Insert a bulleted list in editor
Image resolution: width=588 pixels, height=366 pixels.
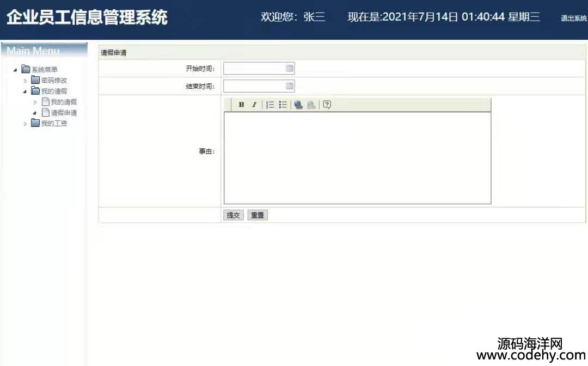pos(283,105)
